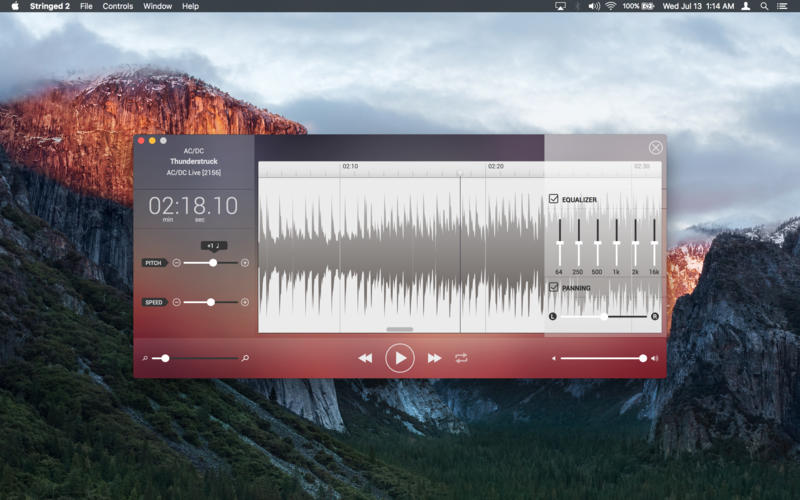Click the SPEED label button
Image resolution: width=800 pixels, height=500 pixels.
point(154,302)
